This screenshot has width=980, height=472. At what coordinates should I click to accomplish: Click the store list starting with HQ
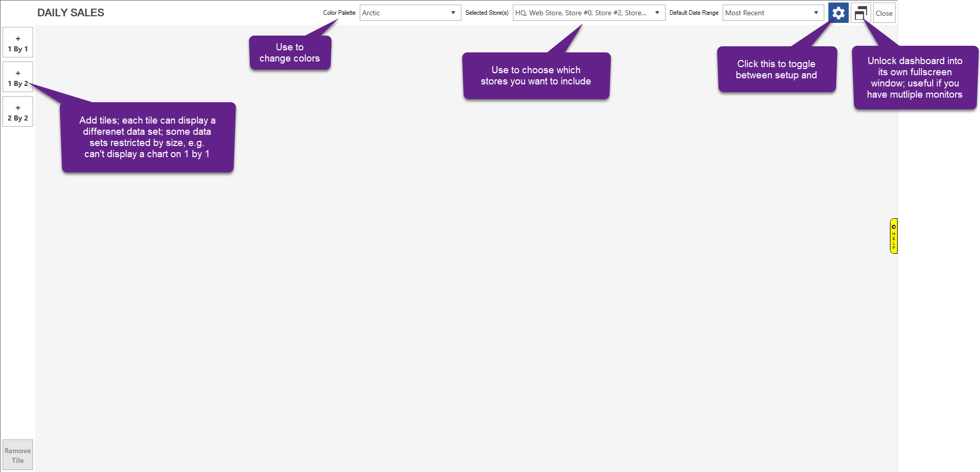[580, 13]
